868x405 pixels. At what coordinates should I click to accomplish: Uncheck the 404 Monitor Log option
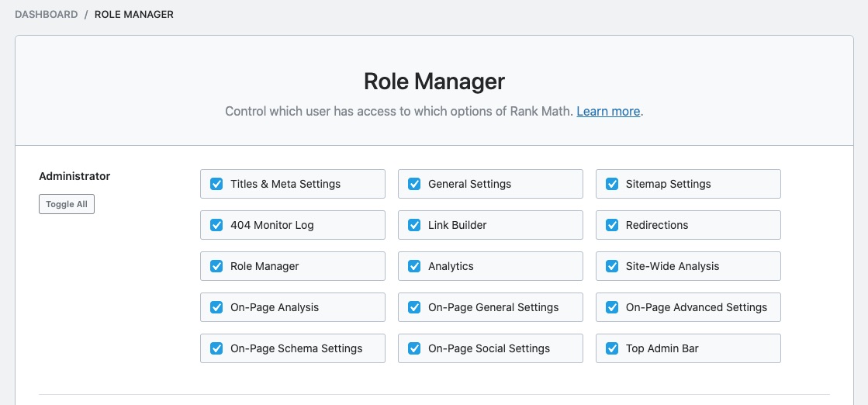216,225
